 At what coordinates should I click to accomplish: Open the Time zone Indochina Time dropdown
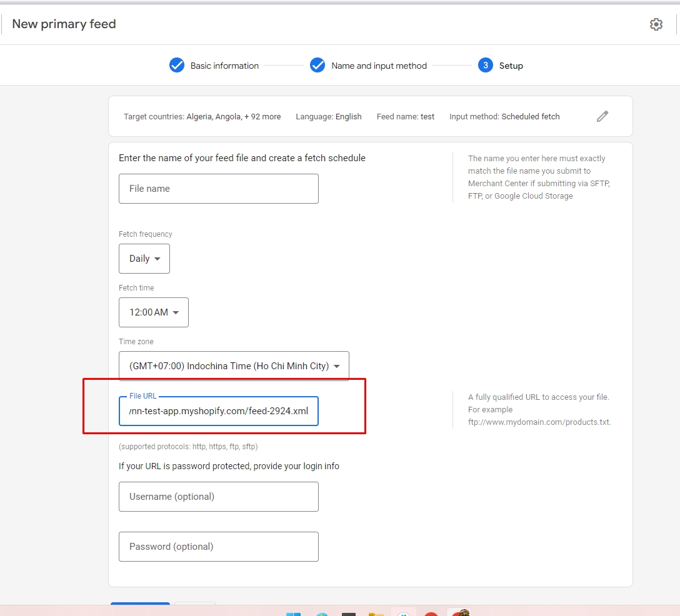click(234, 366)
